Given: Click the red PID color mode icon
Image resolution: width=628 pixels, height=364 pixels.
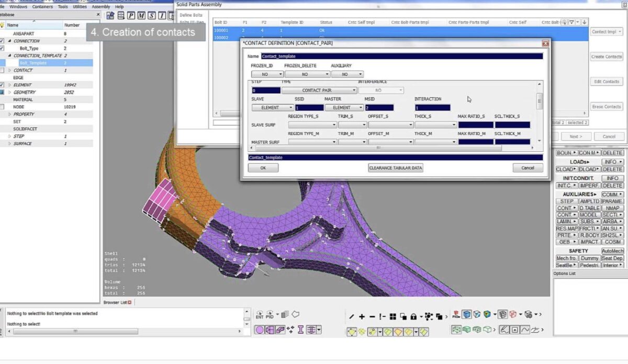Looking at the screenshot, I should [x=456, y=315].
